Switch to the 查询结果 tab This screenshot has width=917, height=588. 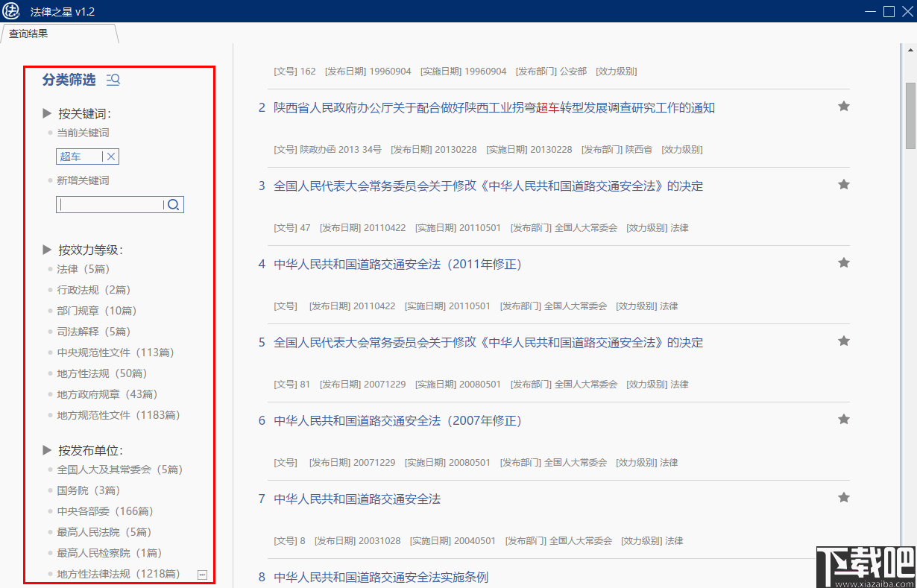click(x=28, y=34)
